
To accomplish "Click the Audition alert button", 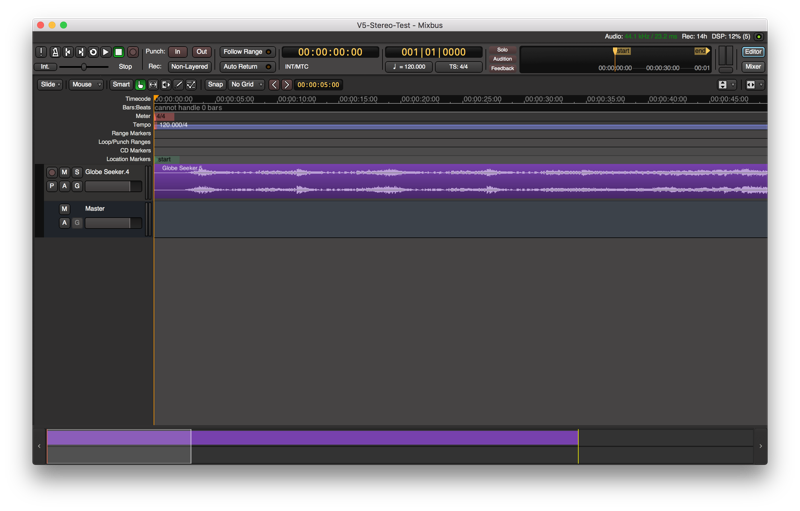I will point(503,59).
